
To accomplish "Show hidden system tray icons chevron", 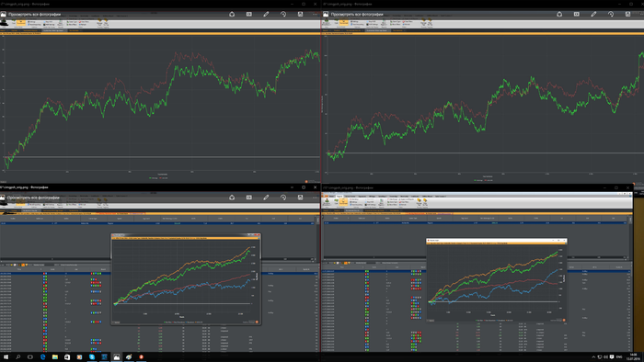I will [593, 357].
